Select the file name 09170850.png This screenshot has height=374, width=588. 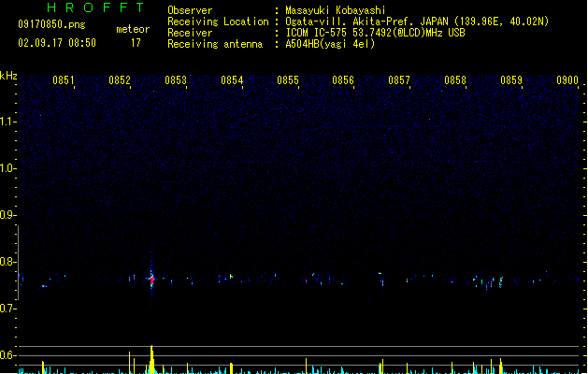click(x=51, y=24)
